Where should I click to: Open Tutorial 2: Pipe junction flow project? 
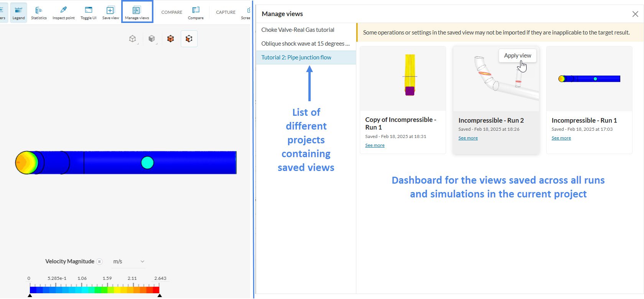point(296,58)
